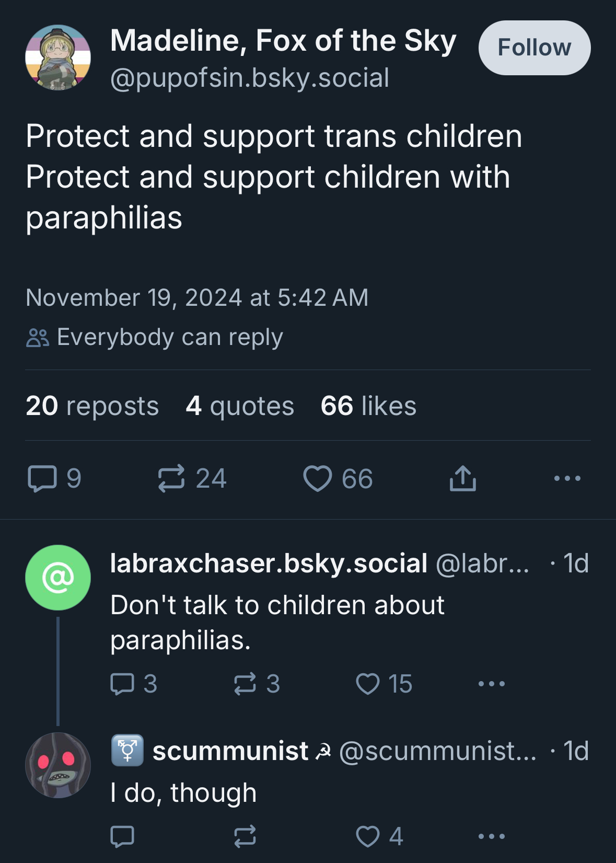Repost scummunist's comment

245,836
